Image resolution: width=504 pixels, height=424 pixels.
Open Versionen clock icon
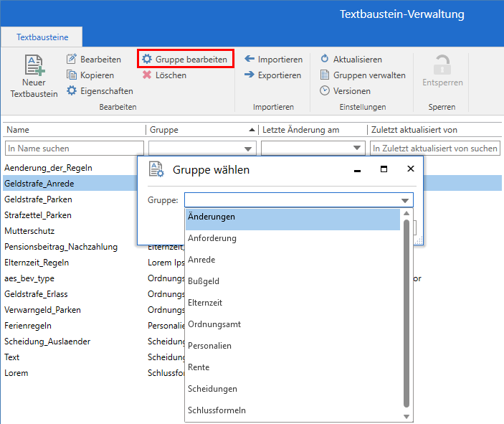pos(325,91)
